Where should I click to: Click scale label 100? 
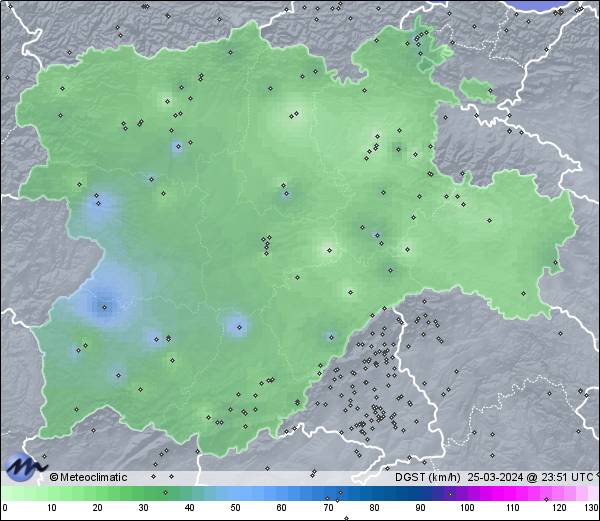point(467,507)
